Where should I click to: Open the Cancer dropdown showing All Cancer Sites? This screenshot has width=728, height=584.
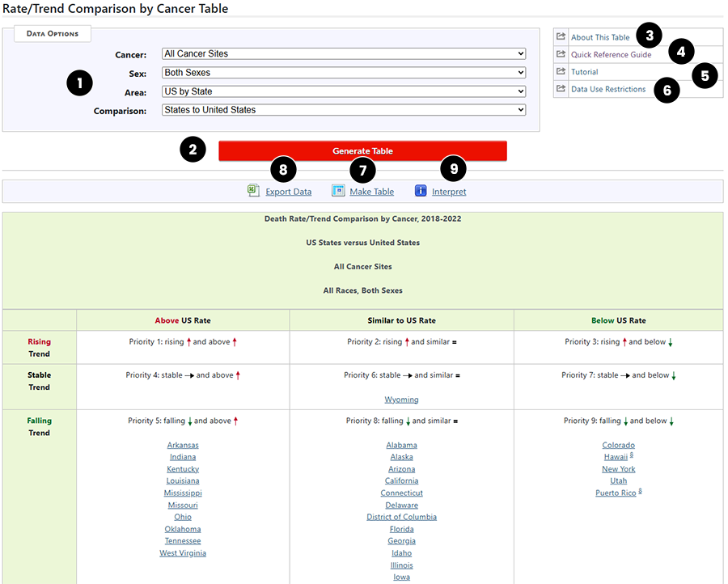(343, 54)
